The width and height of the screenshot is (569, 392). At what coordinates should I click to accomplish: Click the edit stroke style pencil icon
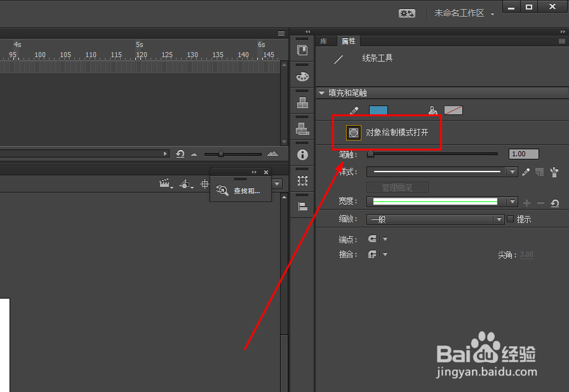(526, 172)
